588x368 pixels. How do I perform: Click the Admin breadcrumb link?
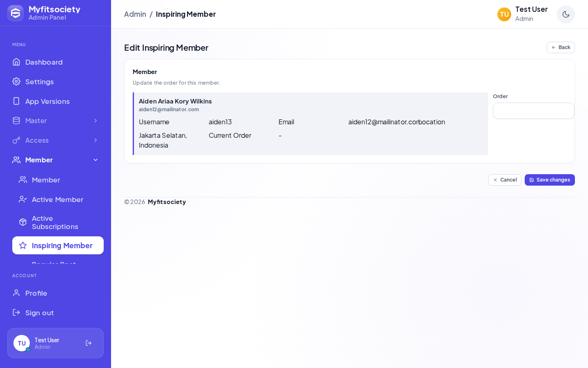pos(135,14)
